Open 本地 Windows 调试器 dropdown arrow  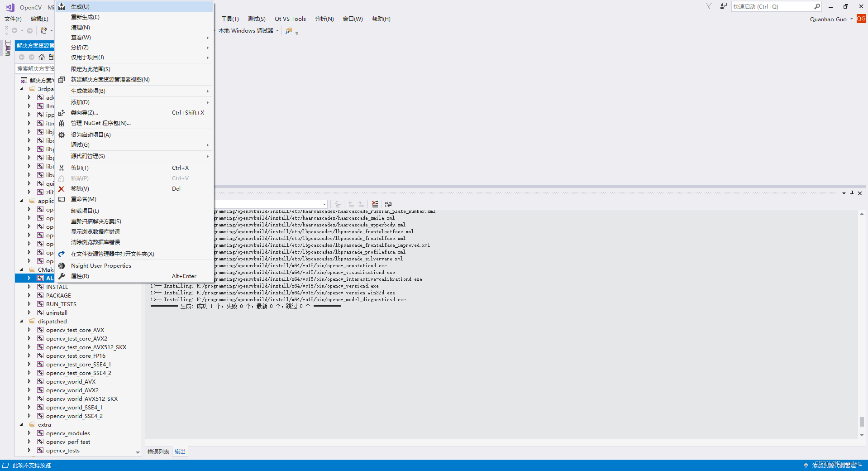click(x=277, y=31)
